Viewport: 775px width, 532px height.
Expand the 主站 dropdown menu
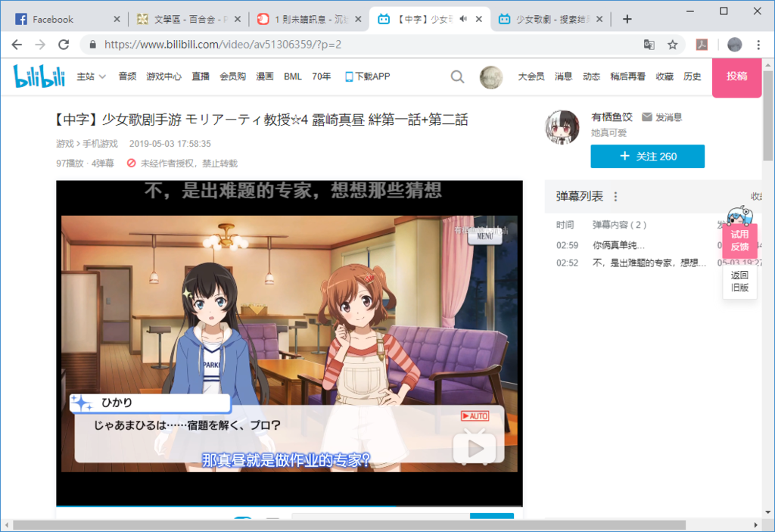pos(91,76)
